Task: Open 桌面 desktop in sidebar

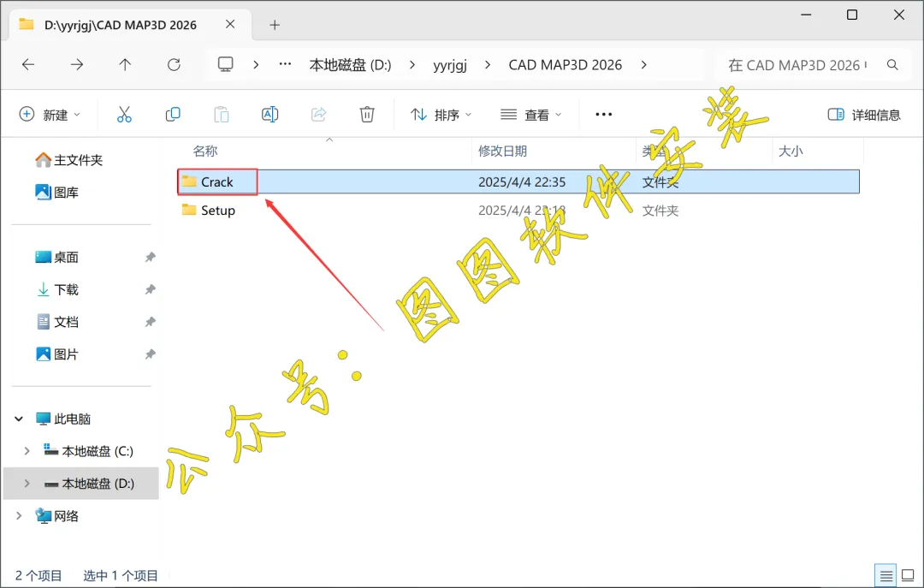Action: pyautogui.click(x=56, y=257)
